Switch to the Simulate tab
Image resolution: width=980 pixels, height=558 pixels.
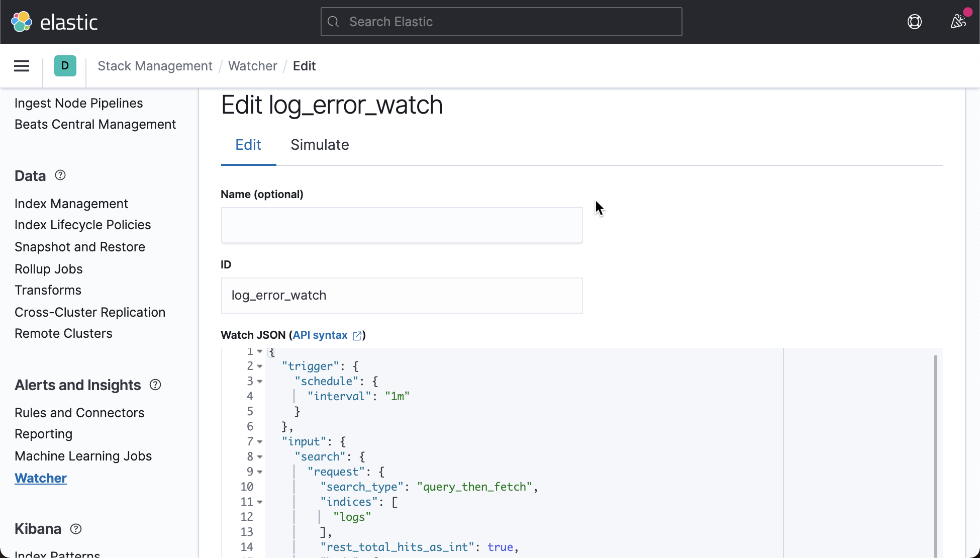click(x=320, y=145)
